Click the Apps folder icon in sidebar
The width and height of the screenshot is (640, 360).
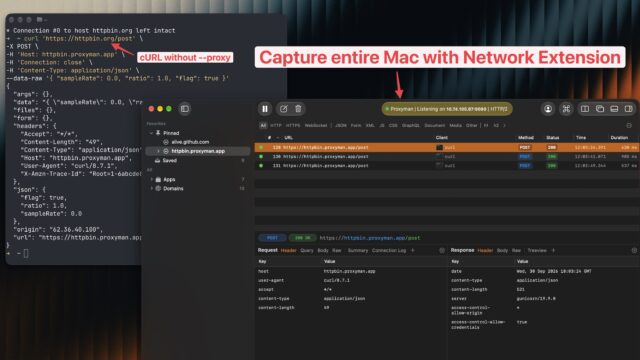click(x=158, y=180)
